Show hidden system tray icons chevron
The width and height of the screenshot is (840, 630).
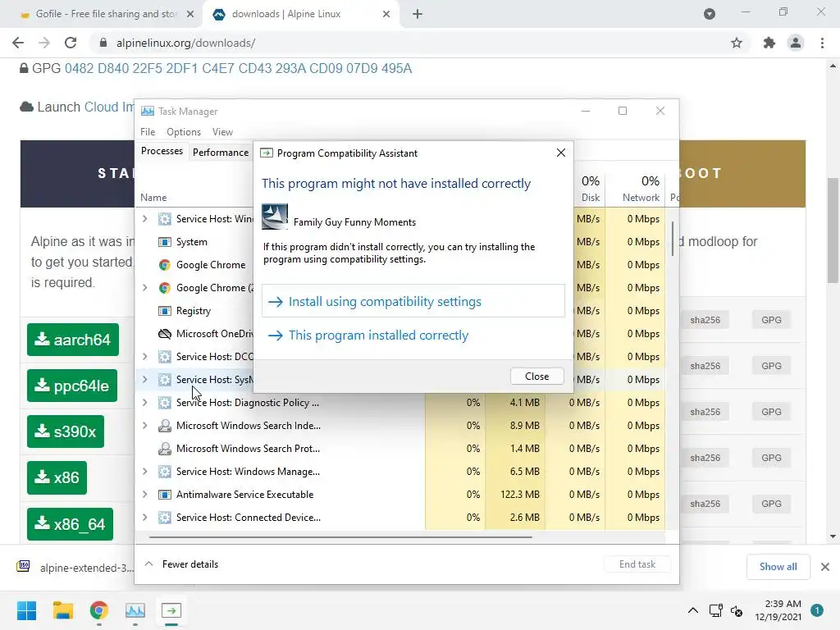click(692, 610)
